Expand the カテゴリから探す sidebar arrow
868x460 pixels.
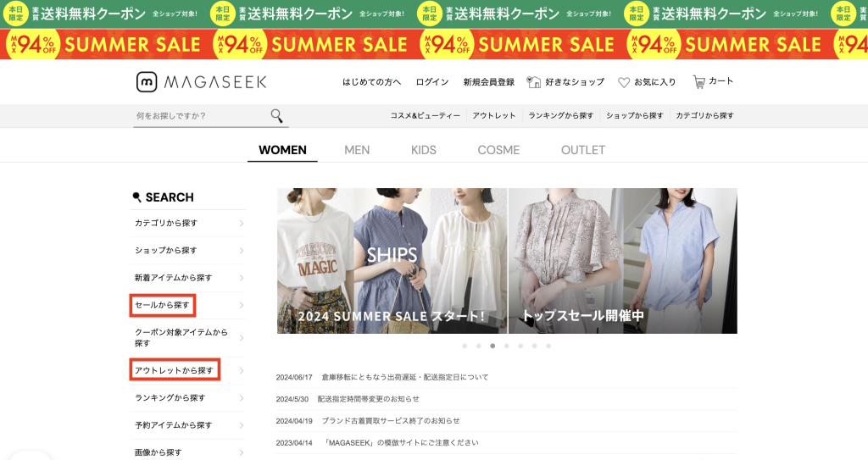tap(242, 223)
